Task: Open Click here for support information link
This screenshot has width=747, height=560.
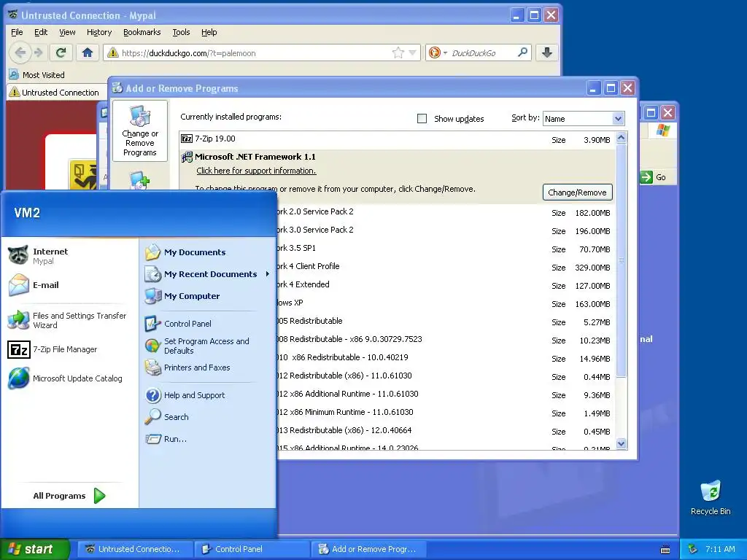Action: click(x=256, y=171)
